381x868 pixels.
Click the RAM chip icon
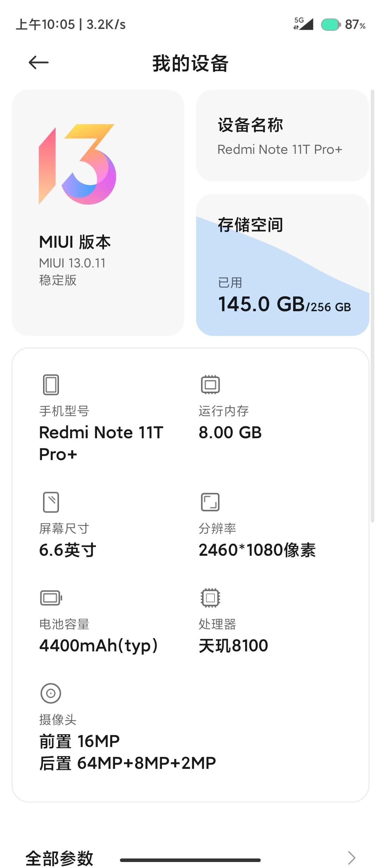click(x=210, y=385)
